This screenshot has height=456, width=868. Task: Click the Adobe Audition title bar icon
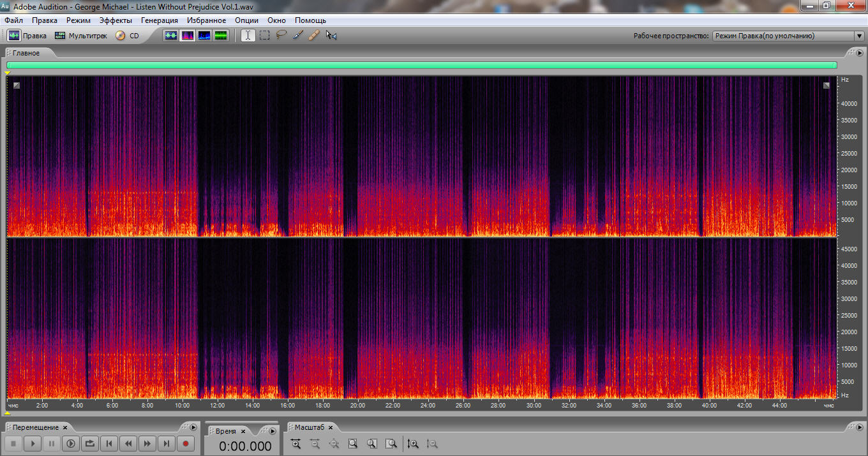[x=6, y=6]
